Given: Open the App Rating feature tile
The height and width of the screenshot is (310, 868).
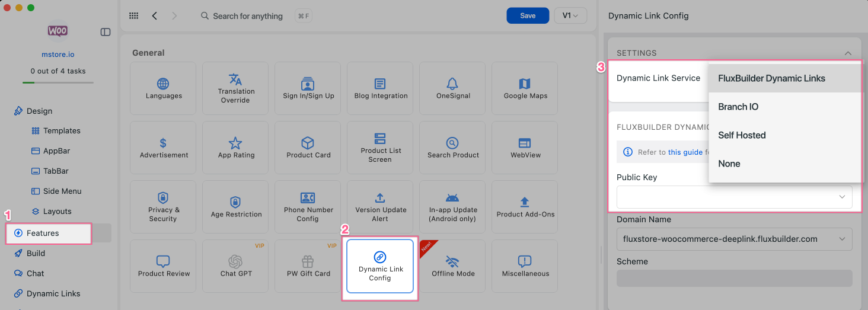Looking at the screenshot, I should pos(235,148).
